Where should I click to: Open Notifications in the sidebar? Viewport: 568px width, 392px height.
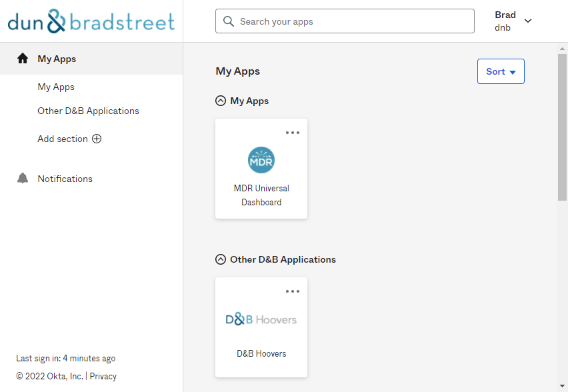[x=65, y=179]
